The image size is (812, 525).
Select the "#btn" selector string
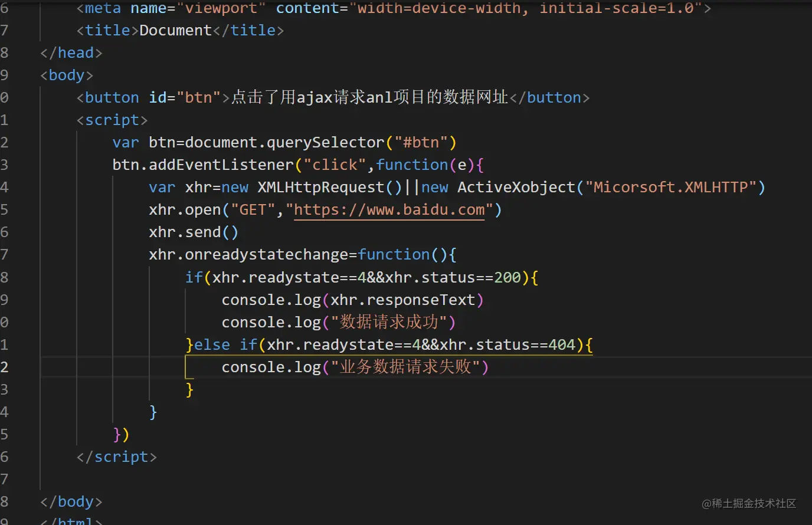coord(421,142)
